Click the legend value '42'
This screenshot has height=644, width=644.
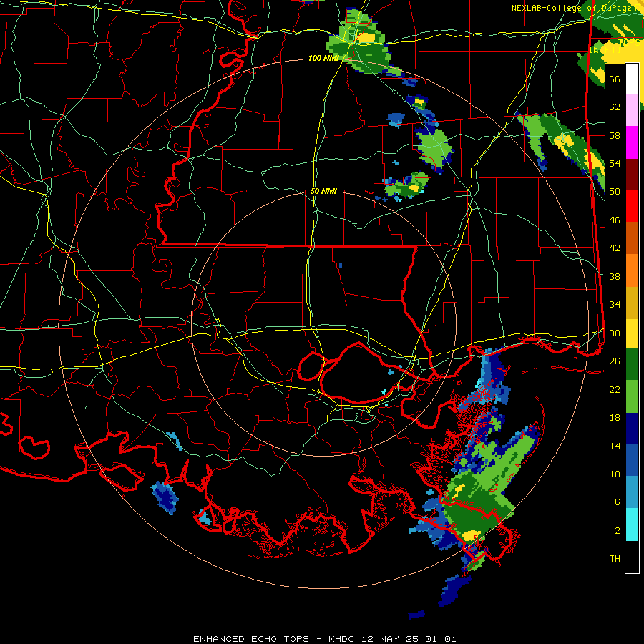pos(615,248)
